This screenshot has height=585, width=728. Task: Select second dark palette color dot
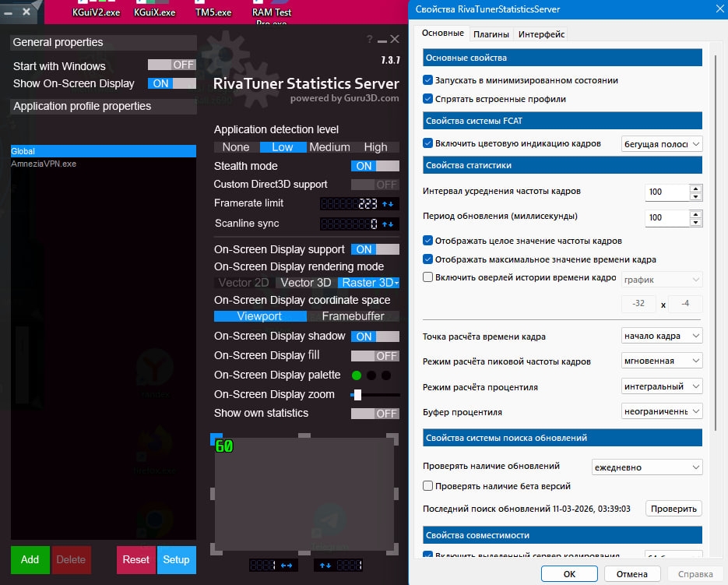click(x=371, y=375)
